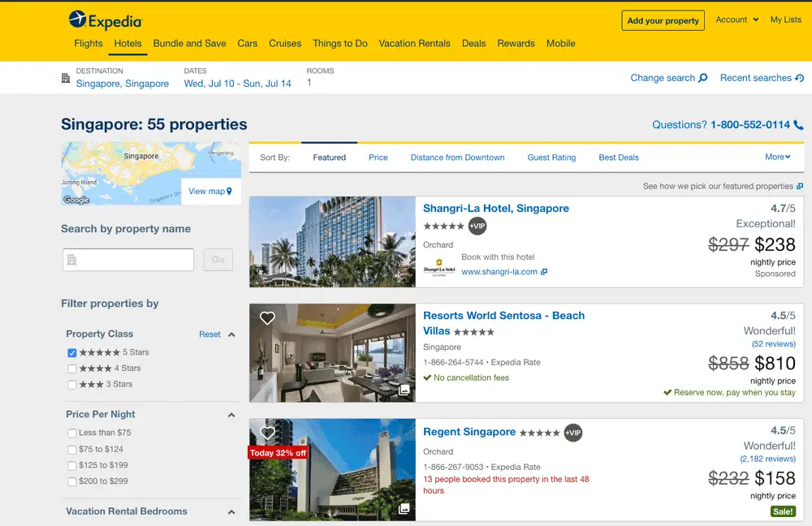This screenshot has width=812, height=526.
Task: Enable the Less than $75 price filter
Action: [x=72, y=433]
